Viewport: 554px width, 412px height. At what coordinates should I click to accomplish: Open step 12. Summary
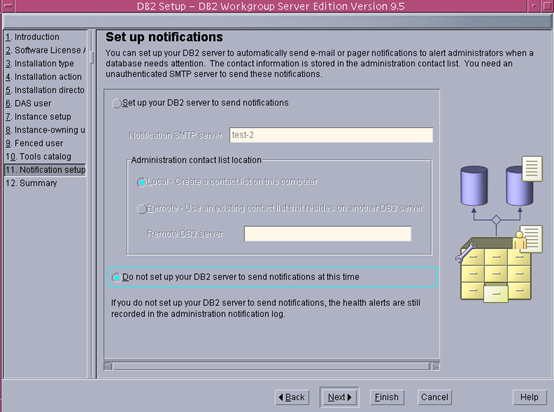[x=31, y=183]
